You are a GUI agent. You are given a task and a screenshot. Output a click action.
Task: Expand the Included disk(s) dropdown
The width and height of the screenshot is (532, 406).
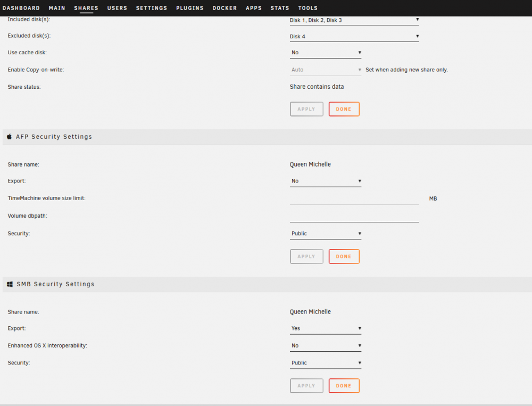[x=354, y=20]
